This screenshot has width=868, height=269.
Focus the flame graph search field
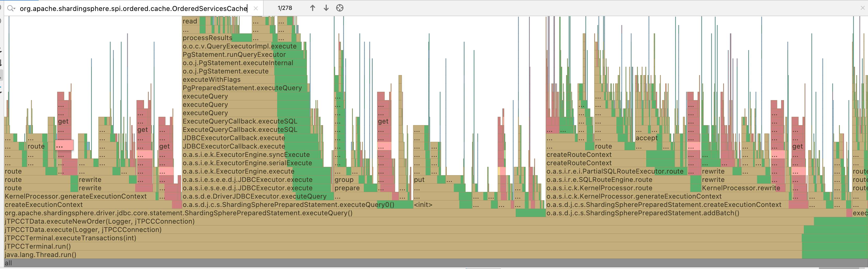click(133, 8)
